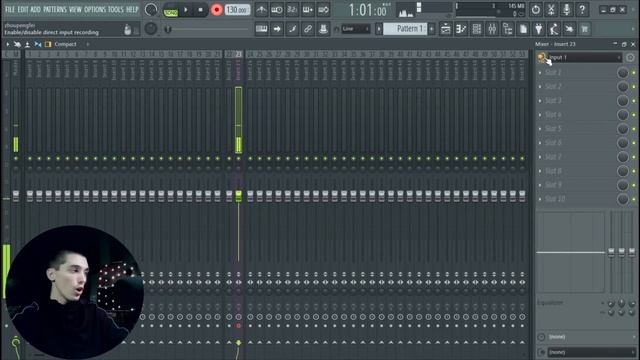640x360 pixels.
Task: Click Slot 4 effect slot
Action: (x=580, y=115)
